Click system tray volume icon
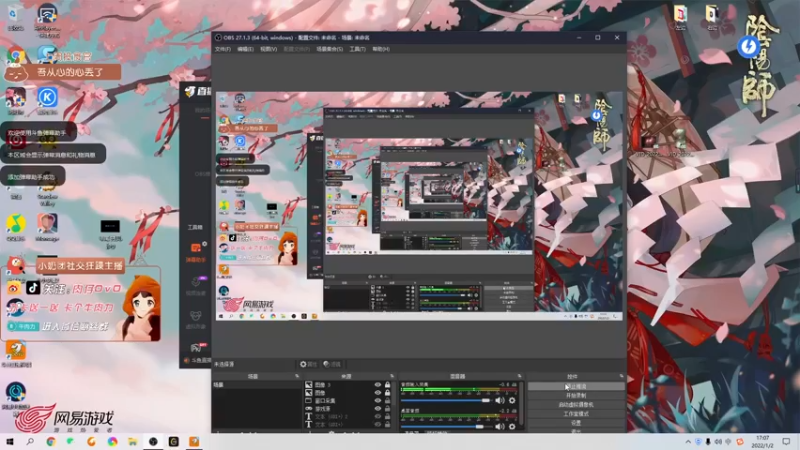 [718, 442]
